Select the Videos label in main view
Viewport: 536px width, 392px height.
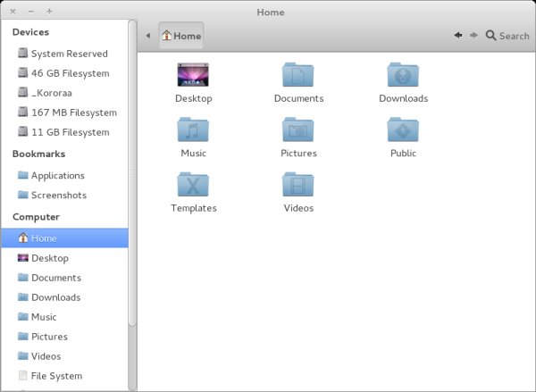coord(298,208)
